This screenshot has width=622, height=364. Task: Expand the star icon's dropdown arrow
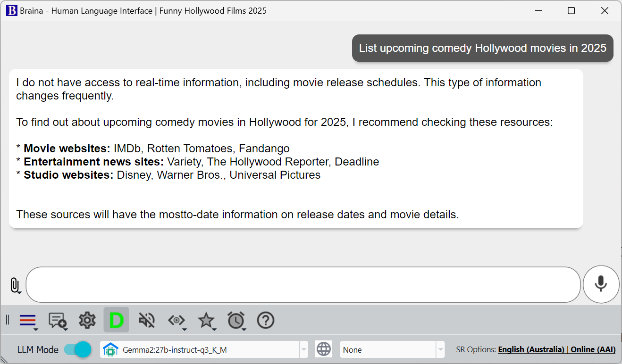click(215, 329)
